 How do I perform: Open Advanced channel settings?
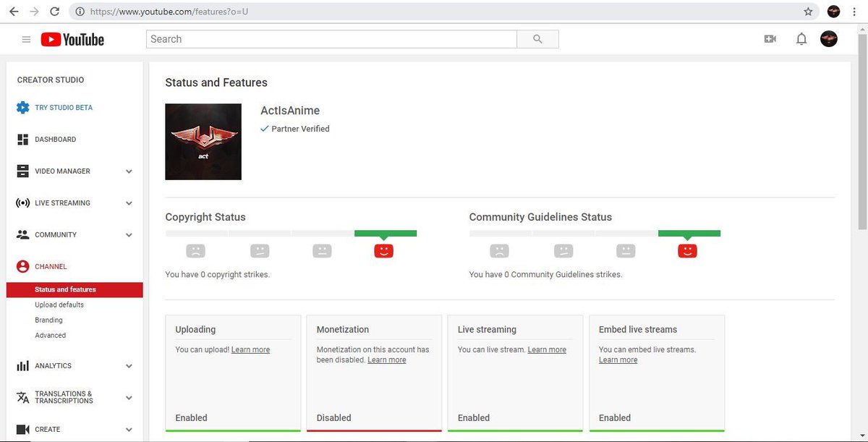coord(50,336)
